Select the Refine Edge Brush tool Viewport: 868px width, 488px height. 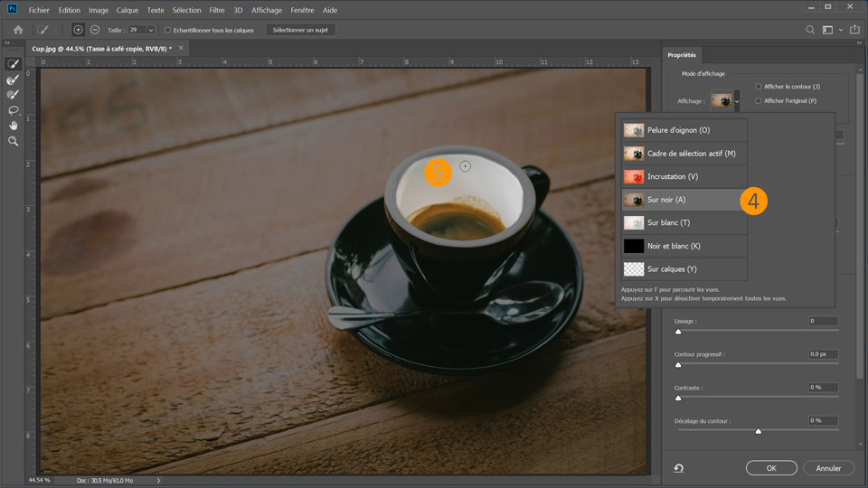pos(14,80)
